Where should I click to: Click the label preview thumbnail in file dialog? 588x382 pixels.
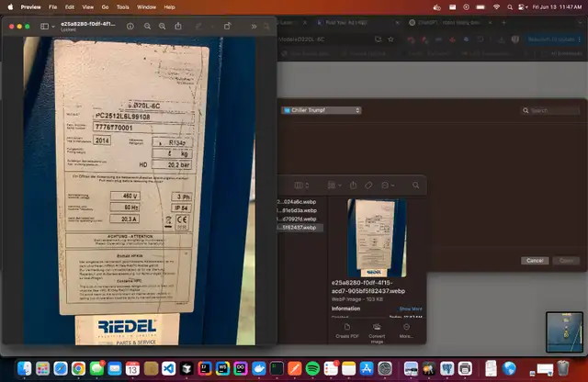(377, 238)
